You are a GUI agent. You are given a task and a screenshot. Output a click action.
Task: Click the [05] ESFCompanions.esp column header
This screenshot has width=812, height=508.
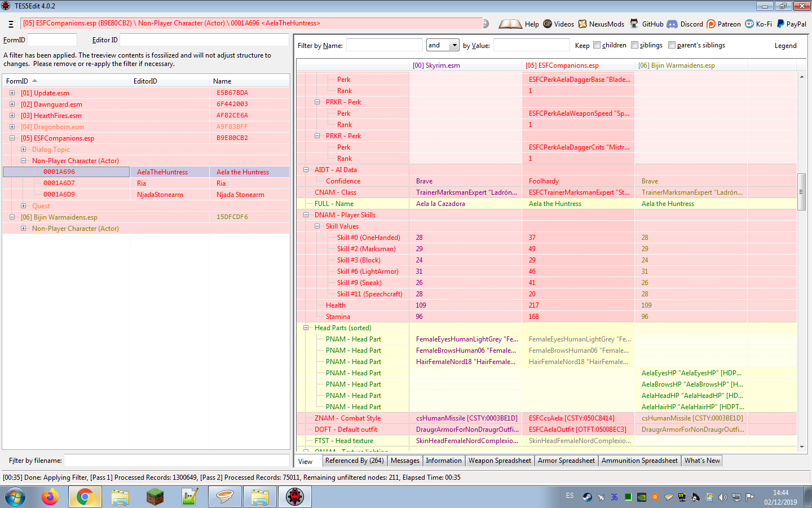(x=578, y=65)
